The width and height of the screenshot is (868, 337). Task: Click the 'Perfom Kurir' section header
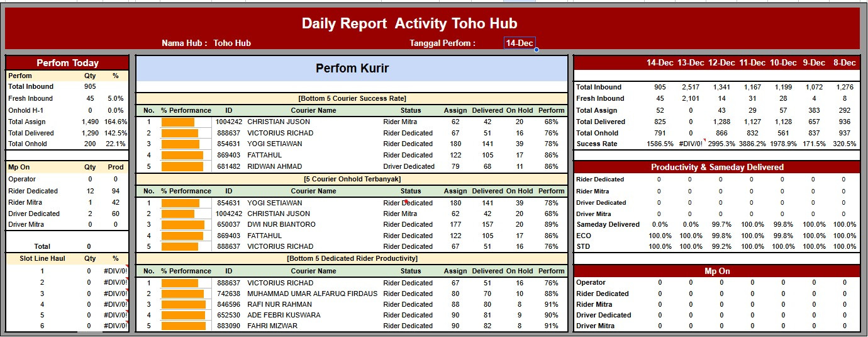[352, 69]
